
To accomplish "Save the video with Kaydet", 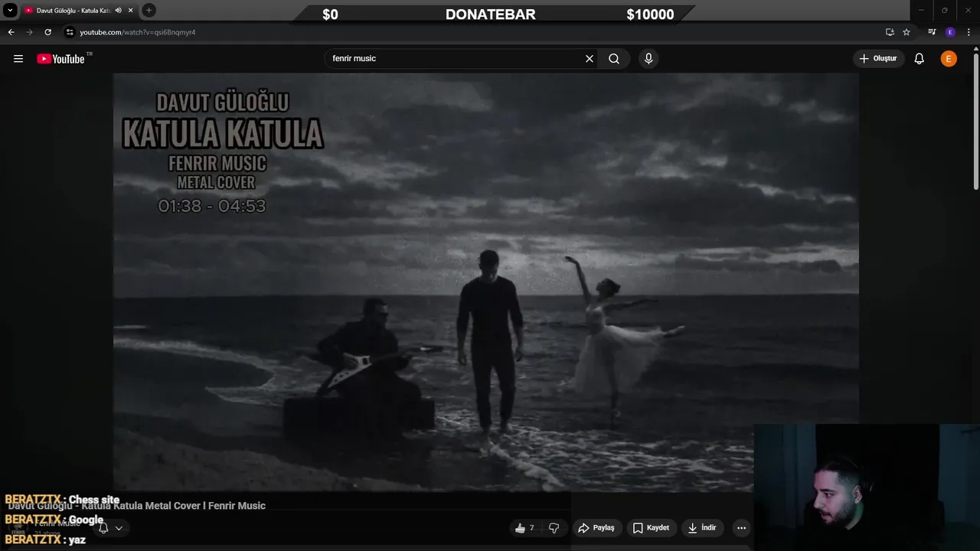I will pos(651,528).
